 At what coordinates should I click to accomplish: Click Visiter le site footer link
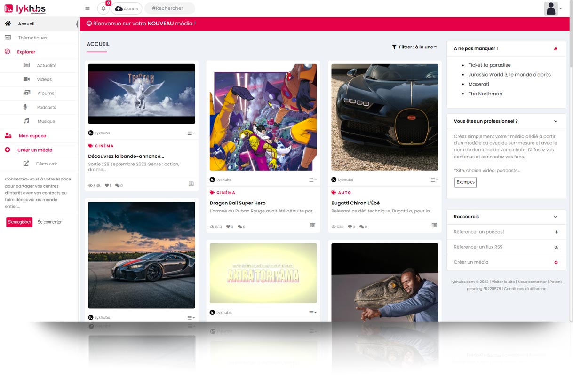pos(504,282)
